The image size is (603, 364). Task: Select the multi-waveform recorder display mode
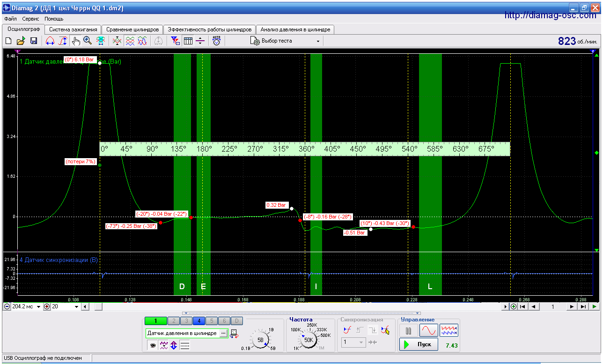tap(449, 331)
